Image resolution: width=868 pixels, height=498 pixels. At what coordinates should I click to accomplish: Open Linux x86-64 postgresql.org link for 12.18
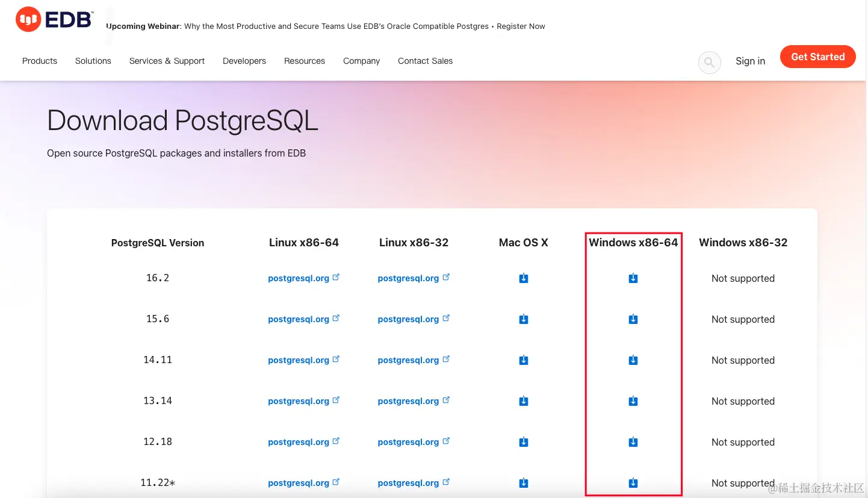click(304, 442)
